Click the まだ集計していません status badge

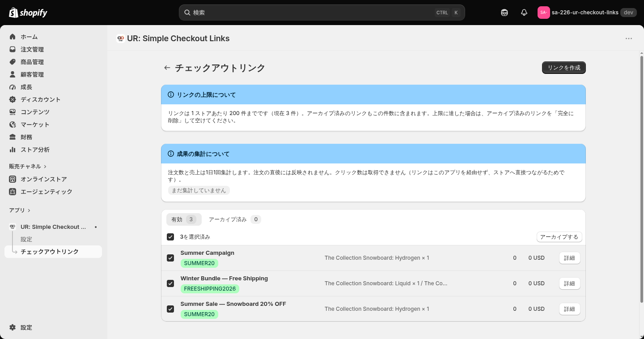click(199, 190)
